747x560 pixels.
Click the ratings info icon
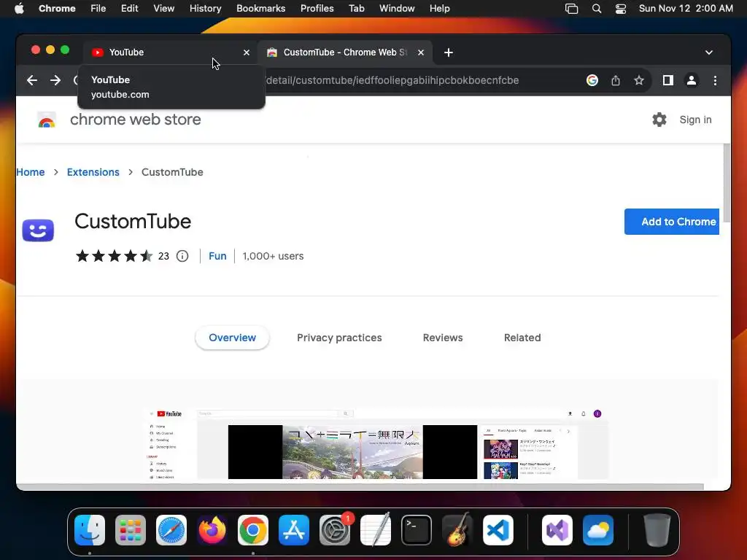[182, 256]
